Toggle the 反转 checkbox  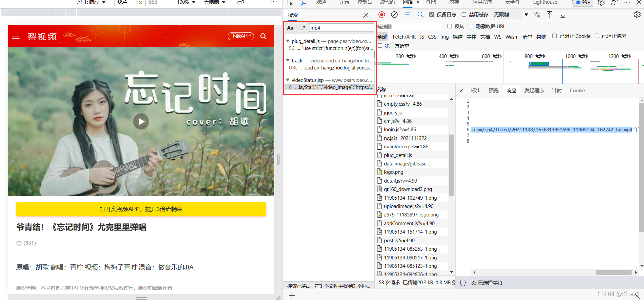click(449, 26)
